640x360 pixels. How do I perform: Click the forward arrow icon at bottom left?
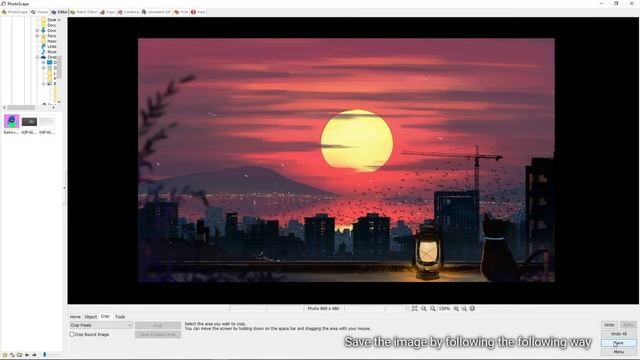(34, 355)
